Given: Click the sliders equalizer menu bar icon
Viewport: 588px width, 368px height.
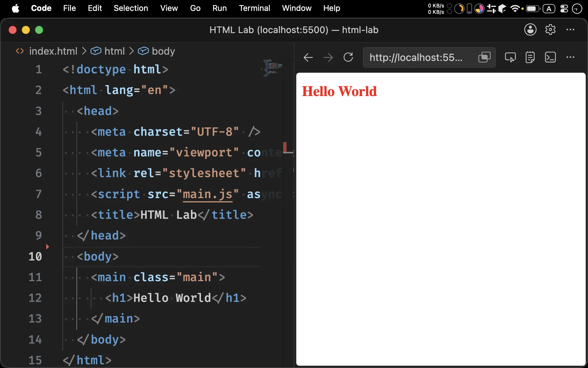Looking at the screenshot, I should pos(492,9).
